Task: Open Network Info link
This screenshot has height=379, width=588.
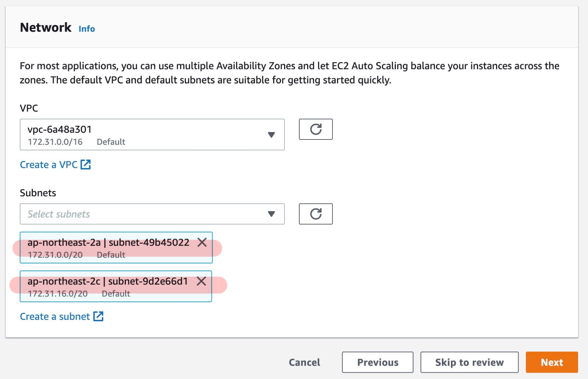Action: 87,29
